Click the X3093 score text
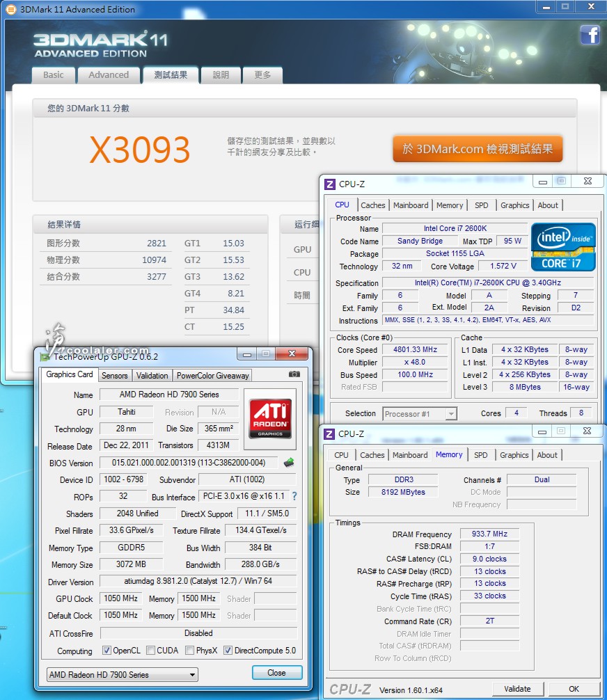607x700 pixels. pyautogui.click(x=140, y=150)
